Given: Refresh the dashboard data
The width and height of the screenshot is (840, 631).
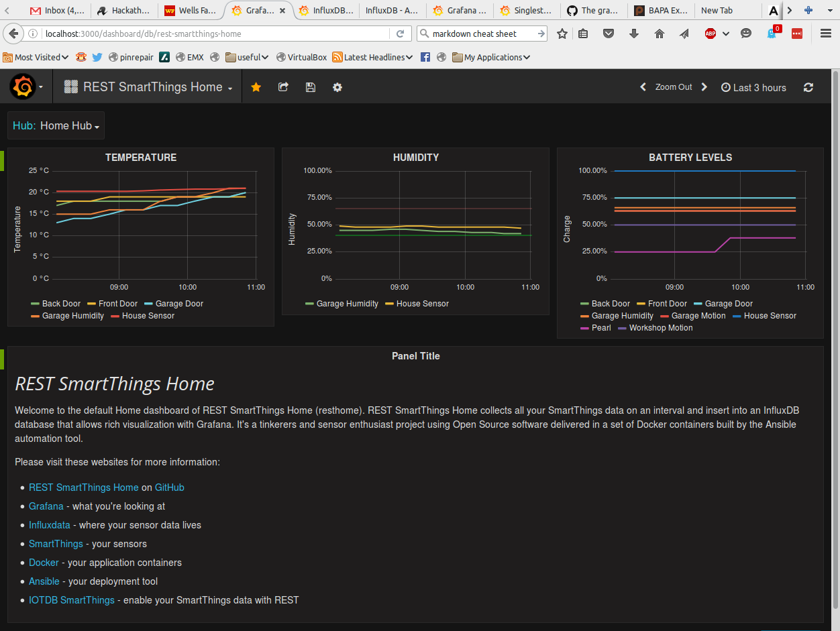Looking at the screenshot, I should (x=808, y=87).
